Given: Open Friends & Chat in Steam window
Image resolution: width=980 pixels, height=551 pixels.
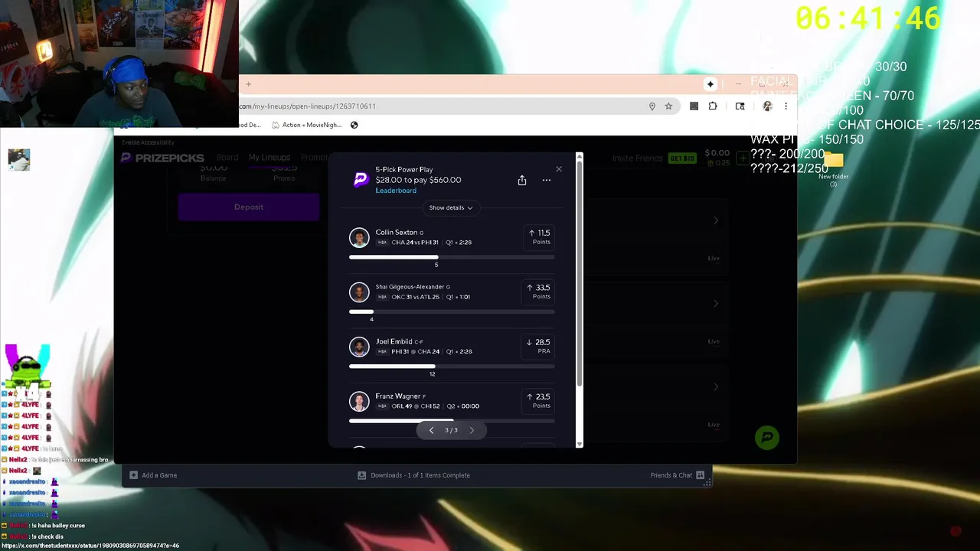Looking at the screenshot, I should (678, 475).
